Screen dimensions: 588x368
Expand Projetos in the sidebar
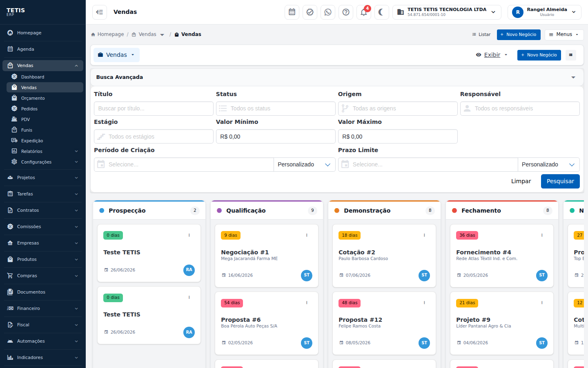[x=43, y=177]
